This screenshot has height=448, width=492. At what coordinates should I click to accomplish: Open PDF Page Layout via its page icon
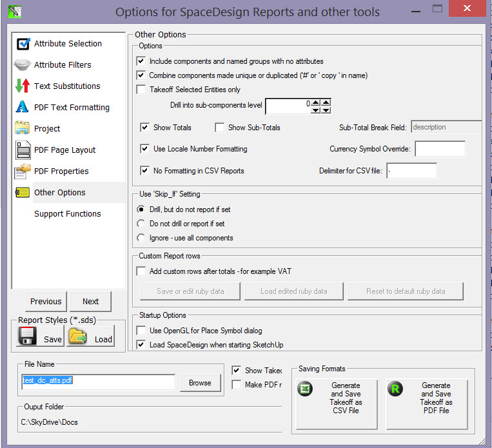pos(23,150)
